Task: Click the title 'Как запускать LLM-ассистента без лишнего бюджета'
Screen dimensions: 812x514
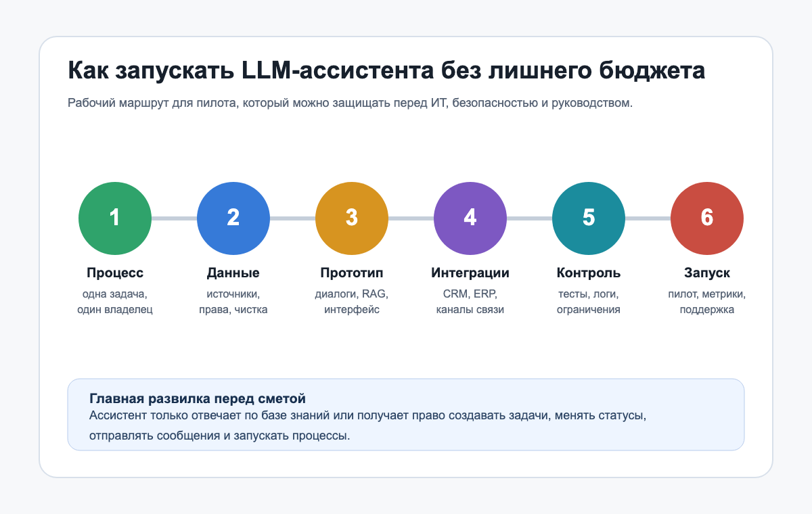Action: tap(386, 70)
